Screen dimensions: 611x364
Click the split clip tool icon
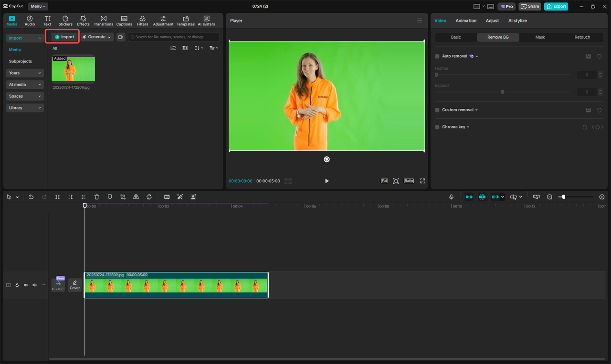(57, 197)
